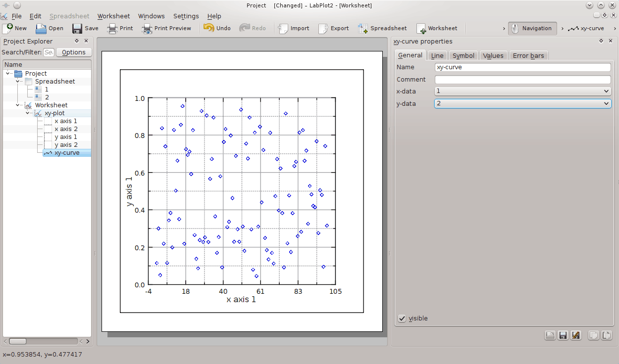This screenshot has width=619, height=364.
Task: Click the Export toolbar icon
Action: 323,28
